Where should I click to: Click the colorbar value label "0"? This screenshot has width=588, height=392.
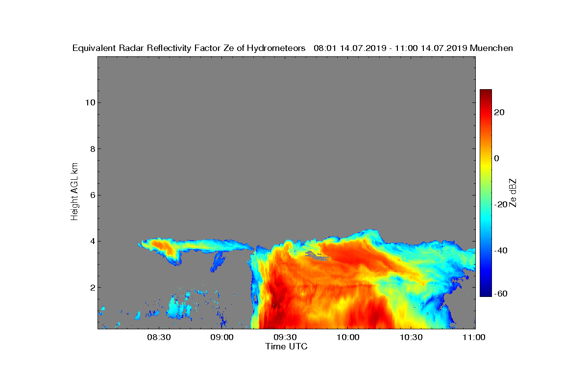[497, 158]
